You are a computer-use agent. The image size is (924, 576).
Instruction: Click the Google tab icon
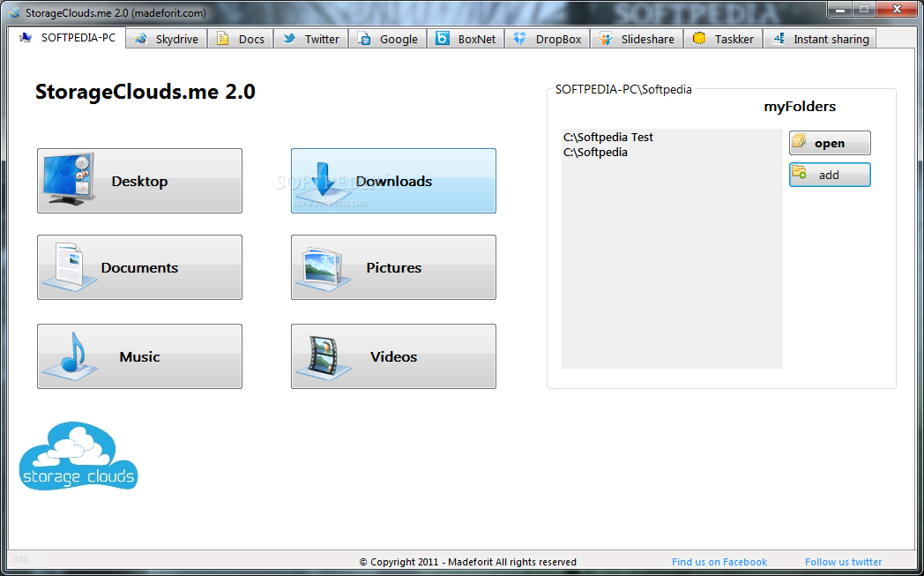point(364,39)
